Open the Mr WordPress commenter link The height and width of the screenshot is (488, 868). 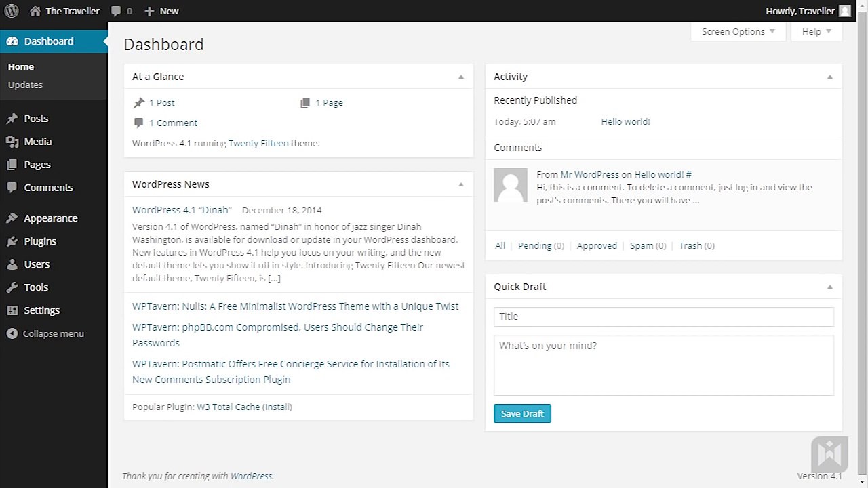pos(590,174)
